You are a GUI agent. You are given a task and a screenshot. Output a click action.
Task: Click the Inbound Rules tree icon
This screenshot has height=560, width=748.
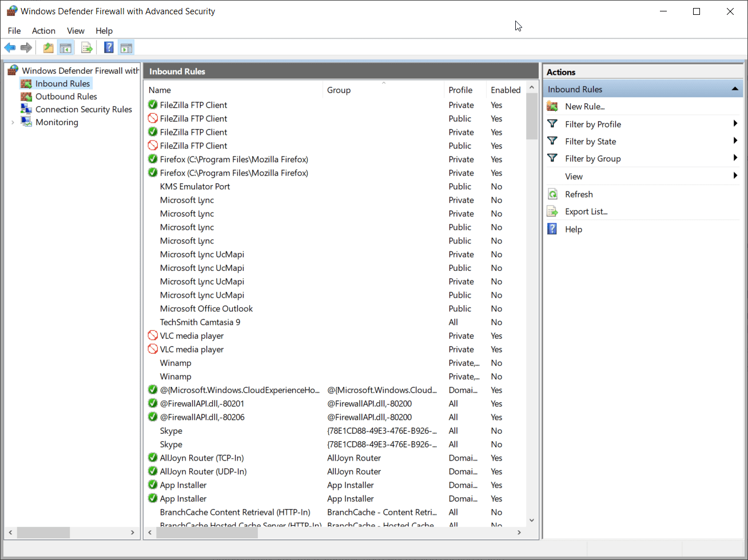[26, 83]
